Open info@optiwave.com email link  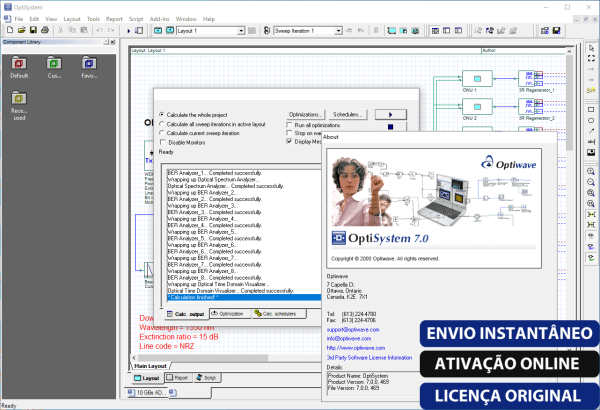349,338
